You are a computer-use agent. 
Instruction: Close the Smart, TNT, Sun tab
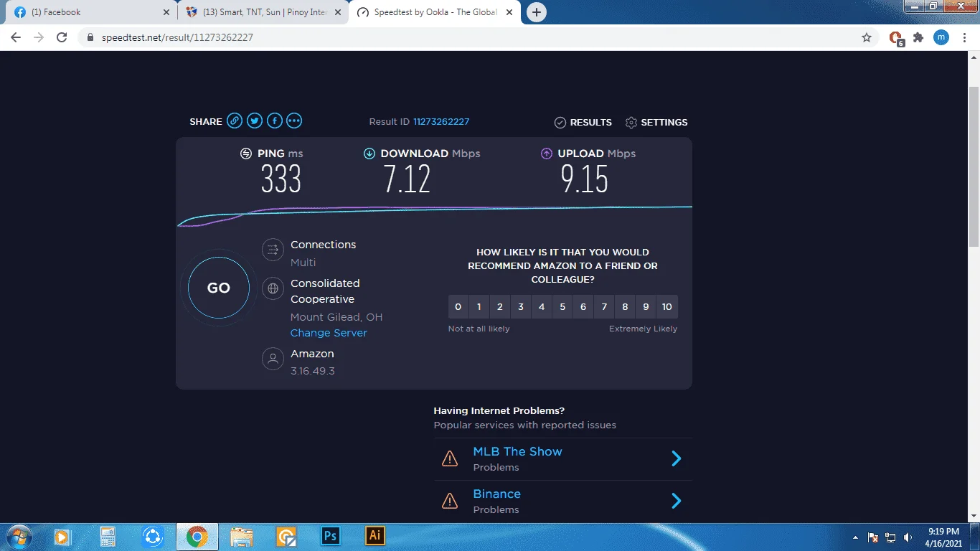338,12
